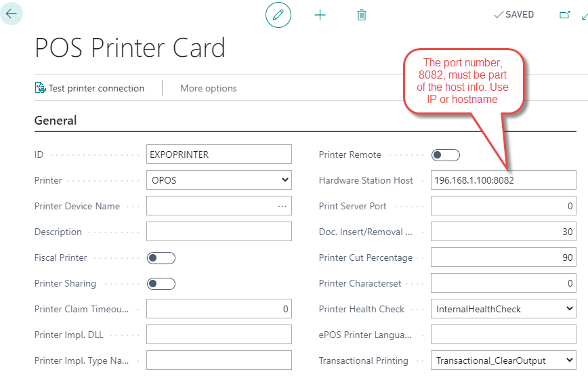
Task: Toggle the Printer Sharing switch
Action: point(161,284)
